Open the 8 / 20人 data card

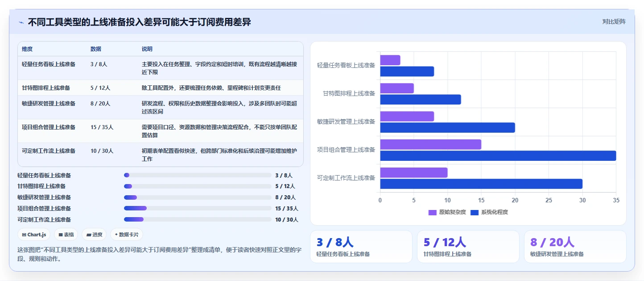(x=575, y=247)
